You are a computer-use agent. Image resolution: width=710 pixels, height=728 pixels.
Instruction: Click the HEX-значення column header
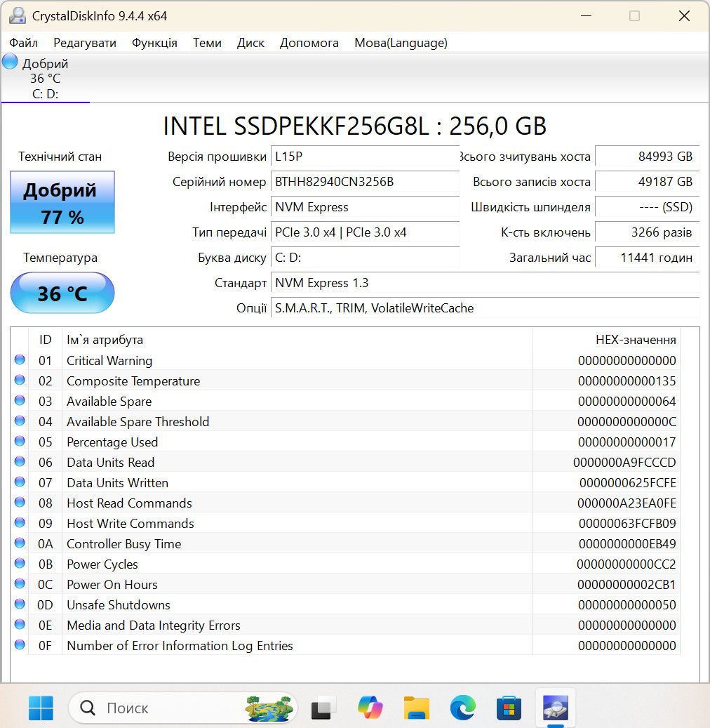(x=606, y=340)
